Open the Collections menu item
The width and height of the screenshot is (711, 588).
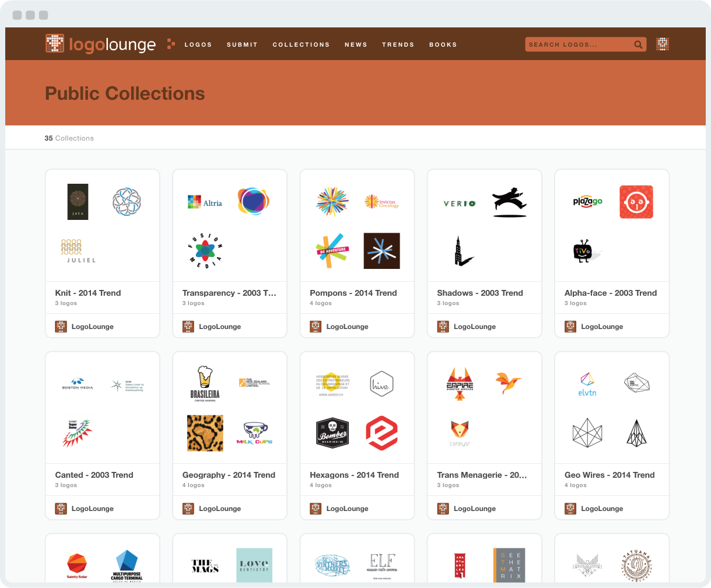point(301,44)
